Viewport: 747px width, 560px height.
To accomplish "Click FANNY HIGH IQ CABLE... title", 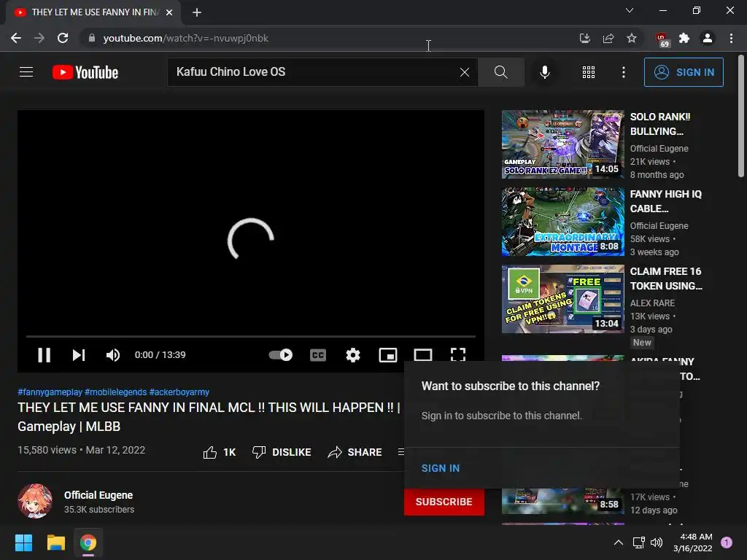I will pos(665,201).
